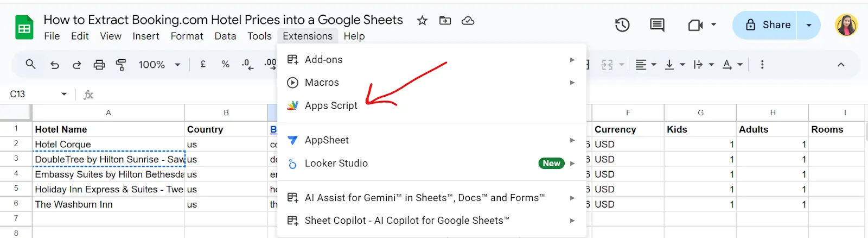Open version history clock icon
Image resolution: width=868 pixels, height=238 pixels.
pos(622,25)
